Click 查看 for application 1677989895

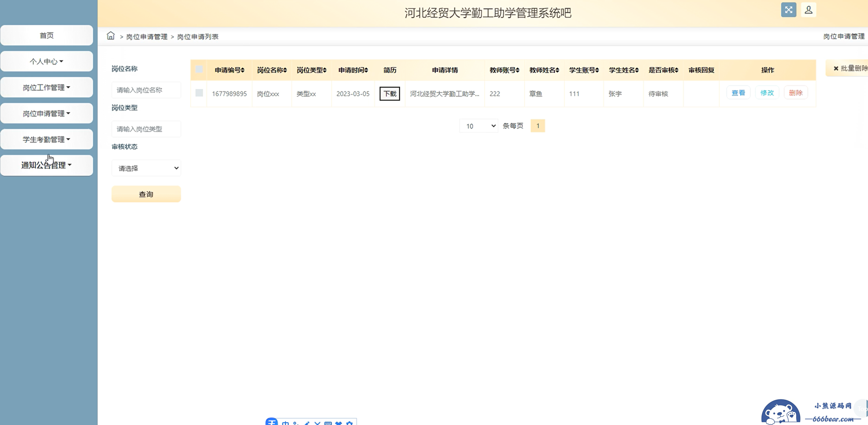pos(738,93)
